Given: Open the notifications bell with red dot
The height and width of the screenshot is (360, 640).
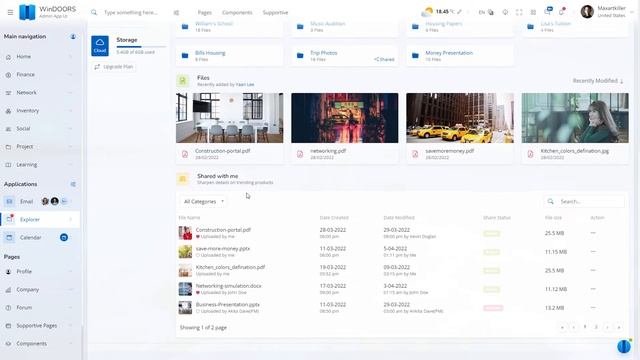Looking at the screenshot, I should point(562,11).
